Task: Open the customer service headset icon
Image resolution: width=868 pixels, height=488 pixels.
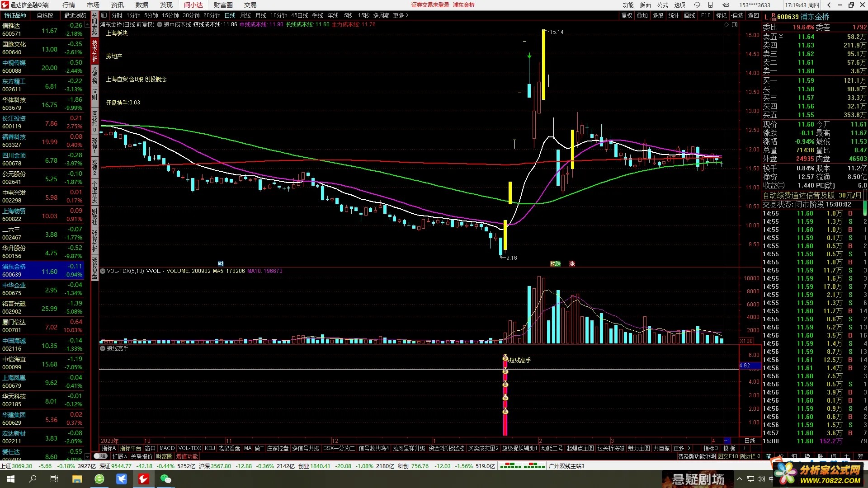Action: tap(697, 5)
